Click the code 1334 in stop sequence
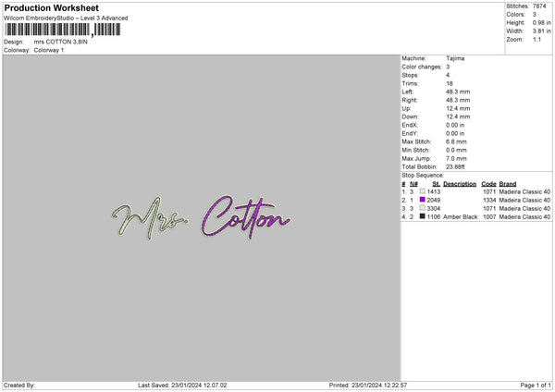Image resolution: width=555 pixels, height=392 pixels. [489, 201]
